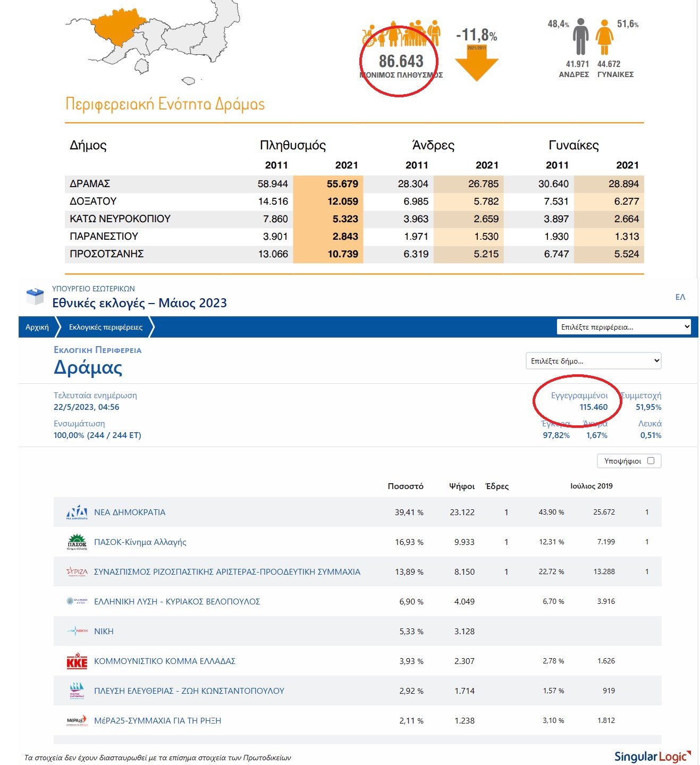Click ΝΕΑ ΔΗΜΟΚΡΑΤΙΑ votes 23.122
Viewport: 700px width, 765px height.
coord(462,512)
